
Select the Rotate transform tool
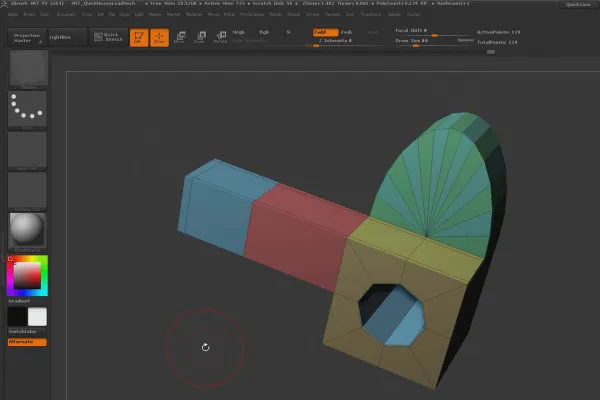[221, 37]
